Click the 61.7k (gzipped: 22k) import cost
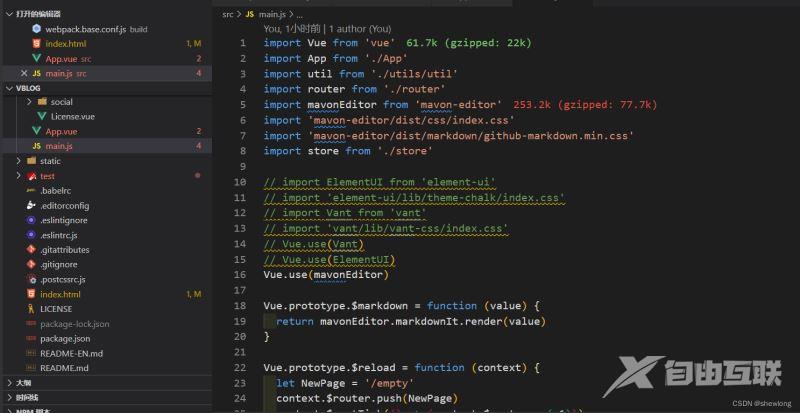Screen dimensions: 800x413 [x=469, y=43]
